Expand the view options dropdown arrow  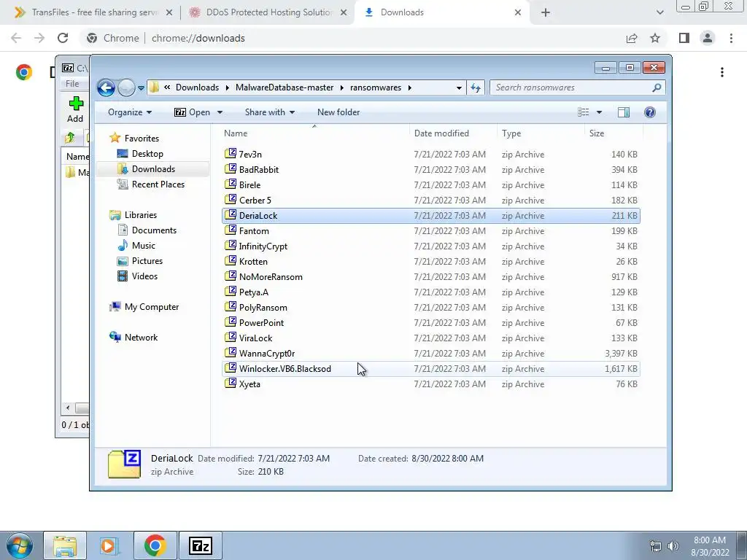[x=600, y=112]
